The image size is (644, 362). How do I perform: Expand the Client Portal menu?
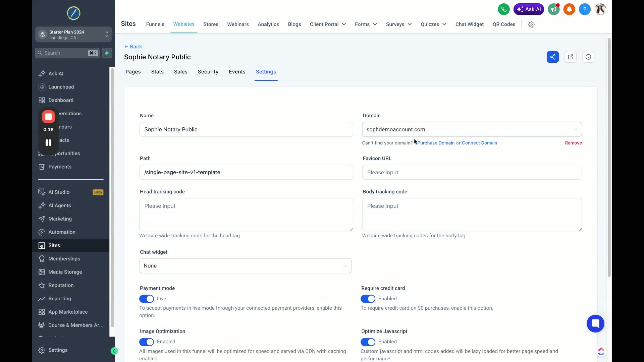tap(328, 24)
